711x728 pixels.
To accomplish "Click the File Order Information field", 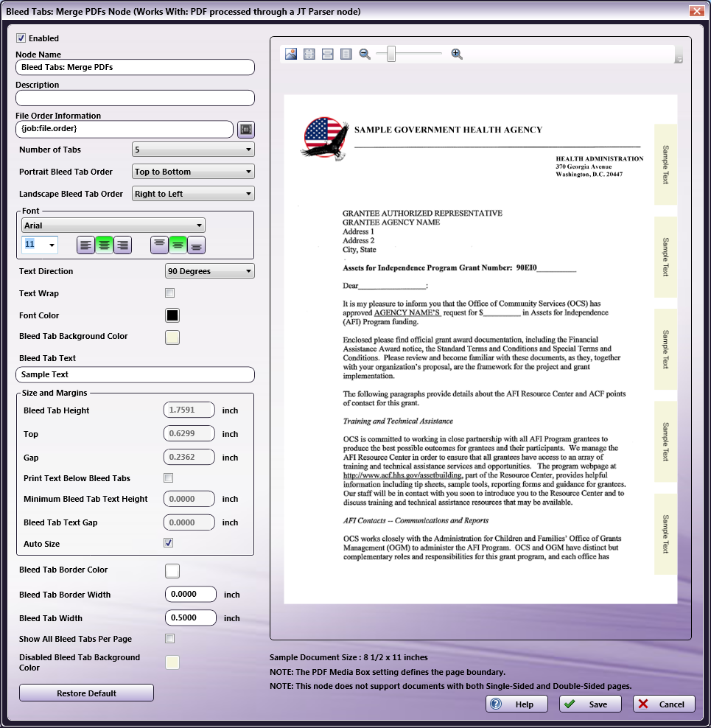I will 125,129.
